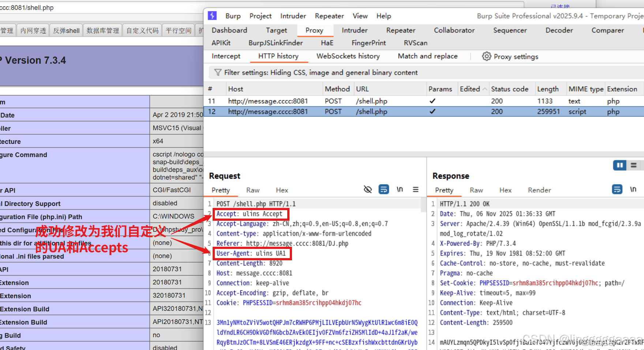Open the Match and replace sub-tab
Viewport: 644px width, 350px height.
pos(427,56)
